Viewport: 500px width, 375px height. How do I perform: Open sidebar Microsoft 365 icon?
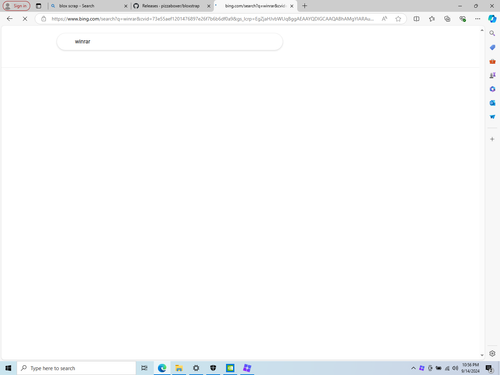click(492, 89)
